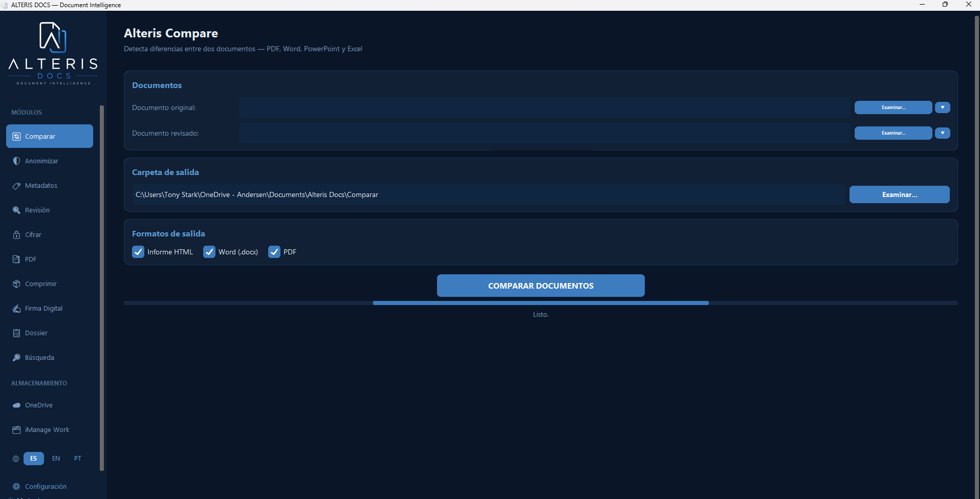Click Examinar for Carpeta de salida
Image resolution: width=980 pixels, height=499 pixels.
click(900, 194)
